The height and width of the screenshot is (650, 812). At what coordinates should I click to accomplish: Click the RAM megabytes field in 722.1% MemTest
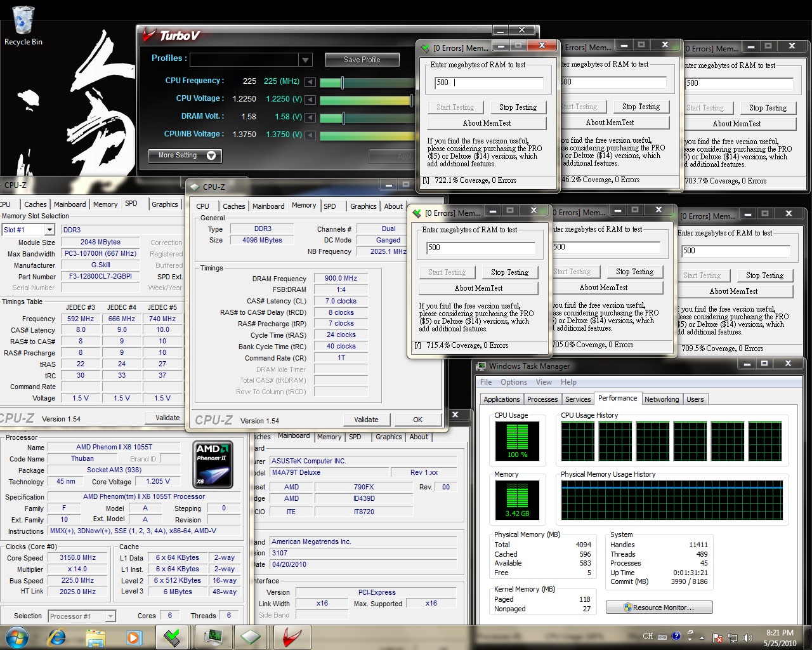click(x=488, y=83)
